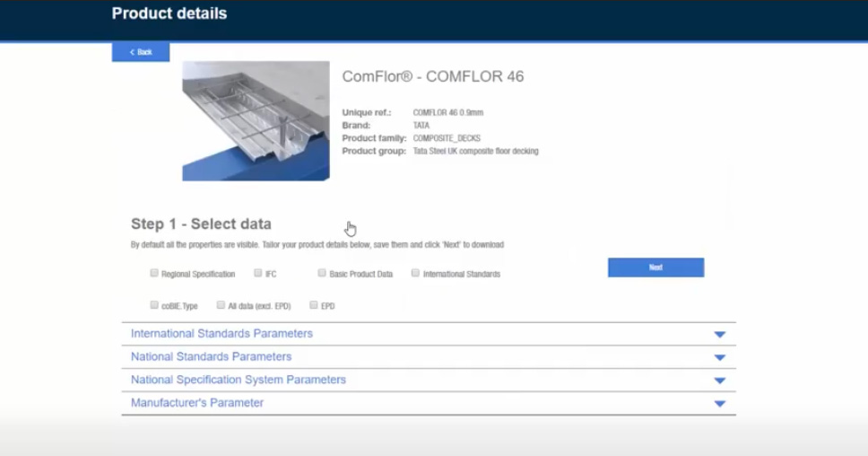Image resolution: width=868 pixels, height=456 pixels.
Task: Tick the IFC checkbox
Action: [258, 273]
